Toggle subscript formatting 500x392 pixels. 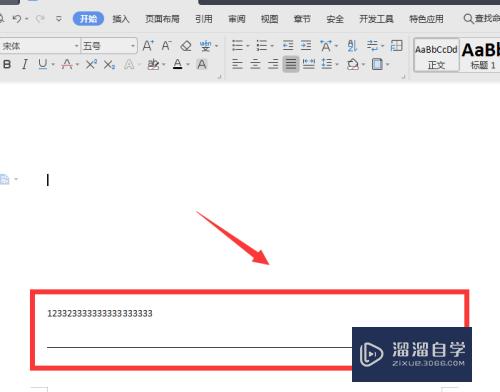pyautogui.click(x=109, y=64)
